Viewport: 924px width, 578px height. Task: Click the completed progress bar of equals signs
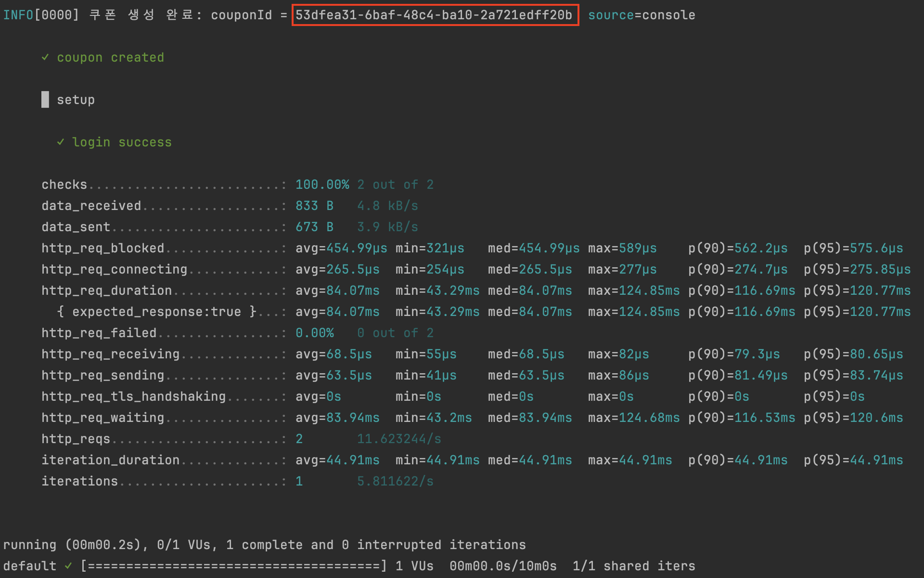(x=233, y=566)
